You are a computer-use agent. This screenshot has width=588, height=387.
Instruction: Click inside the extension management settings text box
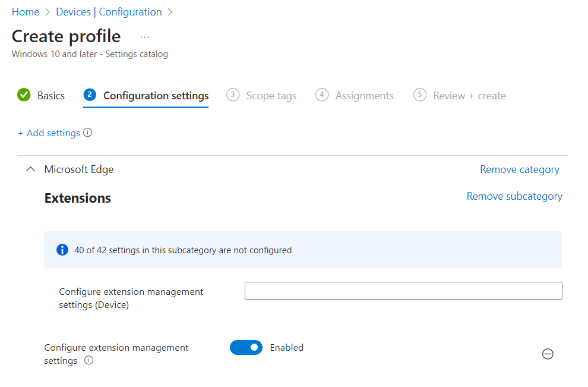[403, 290]
